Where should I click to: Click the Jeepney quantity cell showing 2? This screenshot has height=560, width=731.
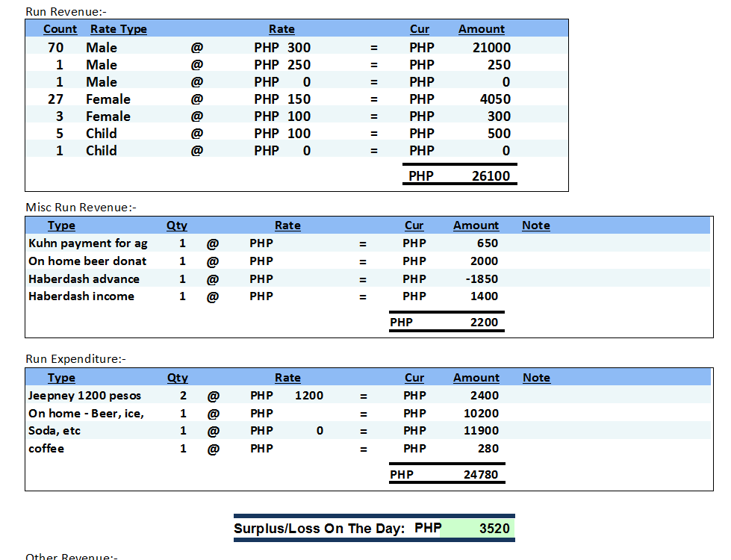point(183,396)
